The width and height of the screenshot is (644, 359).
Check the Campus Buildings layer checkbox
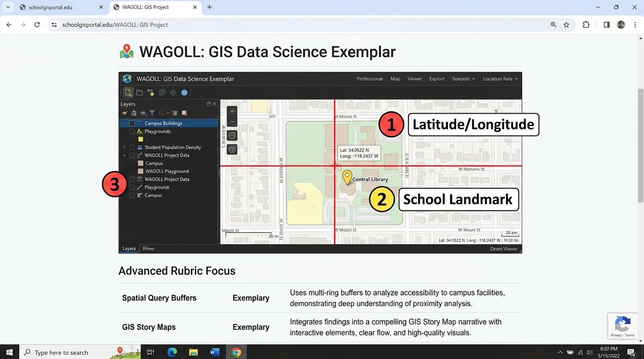click(132, 123)
